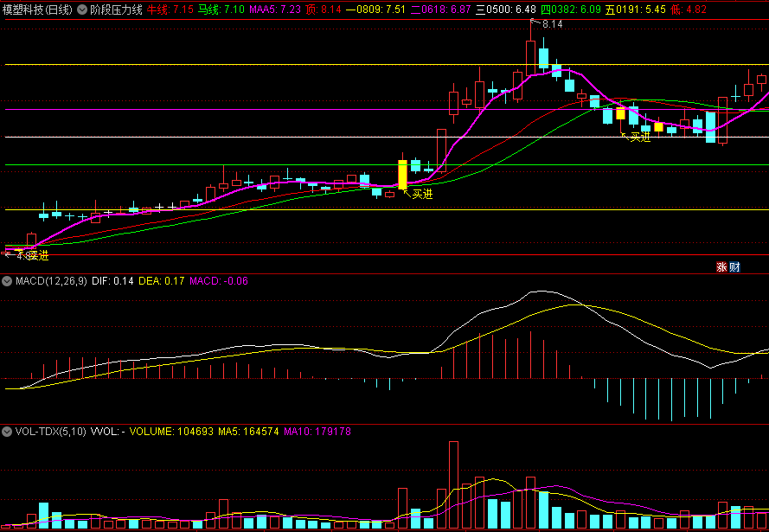Select the 马线: 7.10 value
Image resolution: width=769 pixels, height=532 pixels.
(x=221, y=10)
